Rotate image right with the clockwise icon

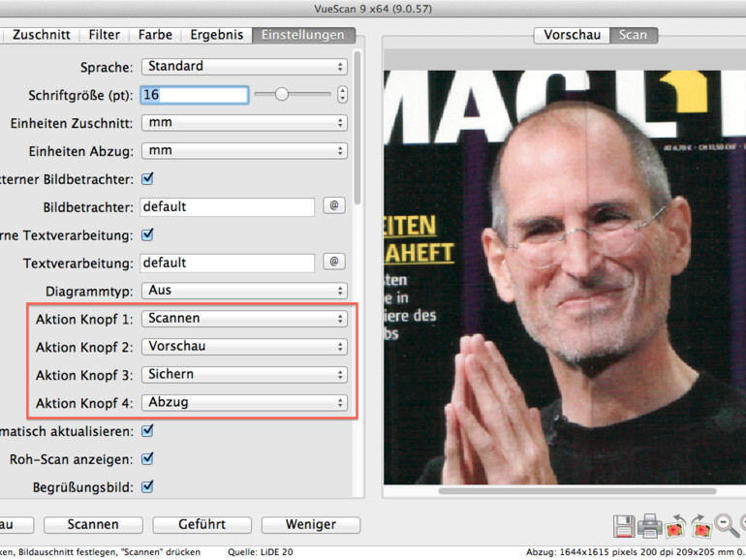[701, 526]
